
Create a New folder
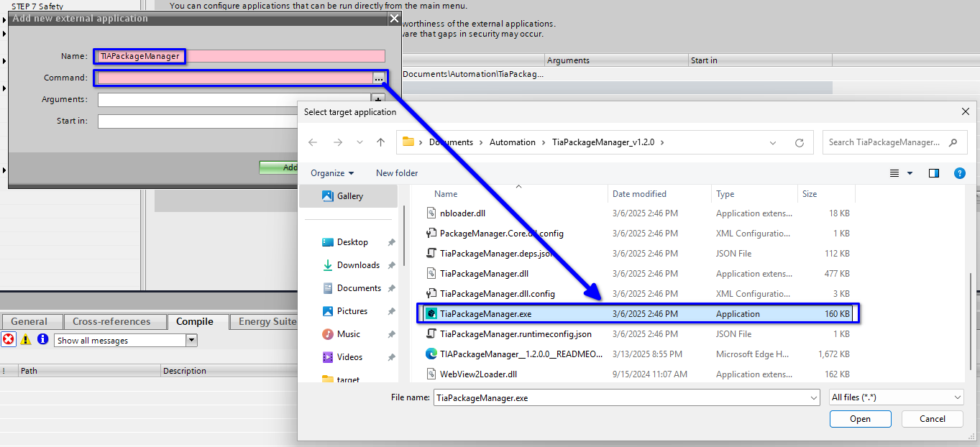tap(396, 172)
